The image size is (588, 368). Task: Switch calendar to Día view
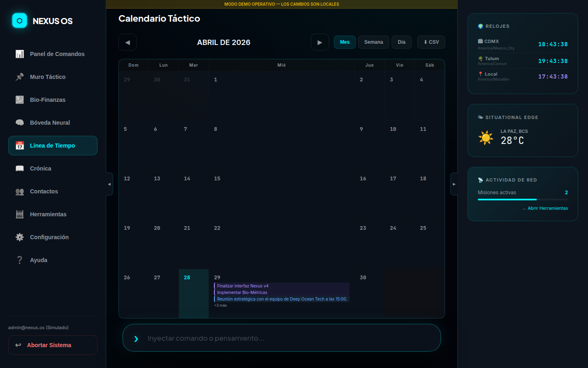click(401, 42)
